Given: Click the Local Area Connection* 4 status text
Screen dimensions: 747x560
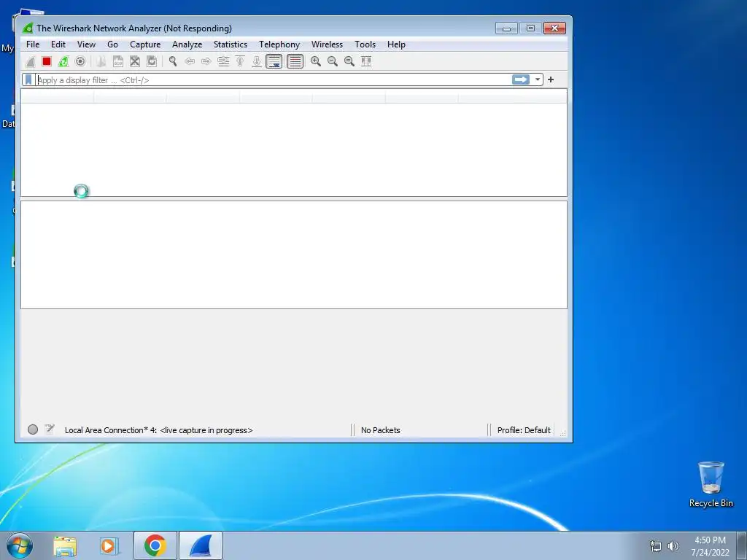Looking at the screenshot, I should (158, 430).
